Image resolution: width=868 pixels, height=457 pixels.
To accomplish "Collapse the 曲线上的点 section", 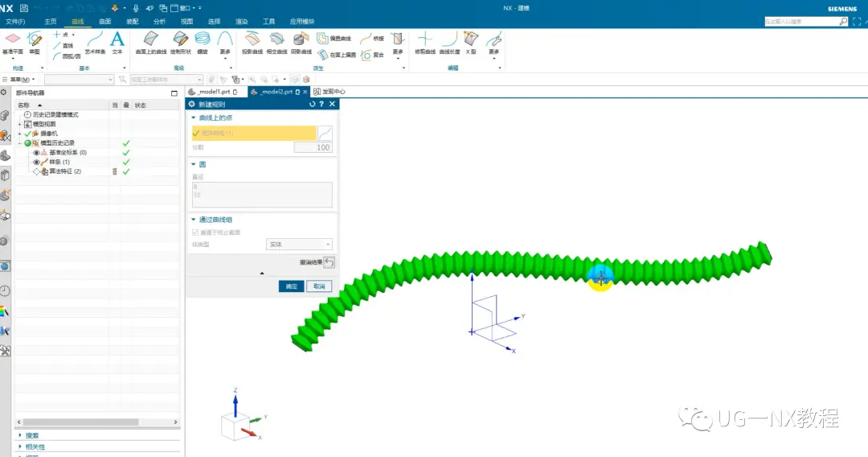I will [194, 117].
